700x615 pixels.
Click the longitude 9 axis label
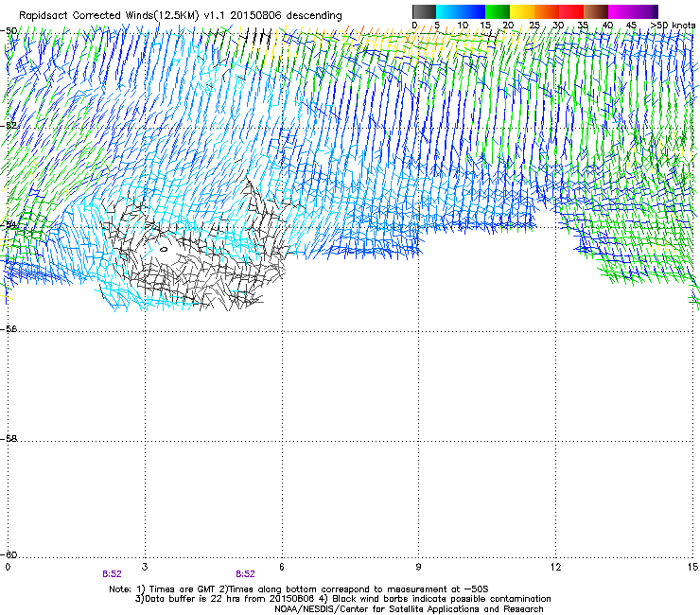(x=418, y=567)
